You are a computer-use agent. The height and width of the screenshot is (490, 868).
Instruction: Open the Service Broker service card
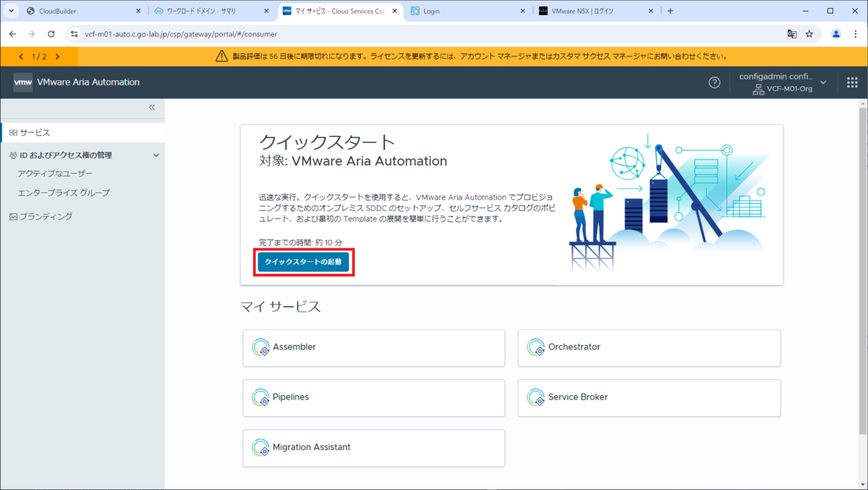point(649,397)
